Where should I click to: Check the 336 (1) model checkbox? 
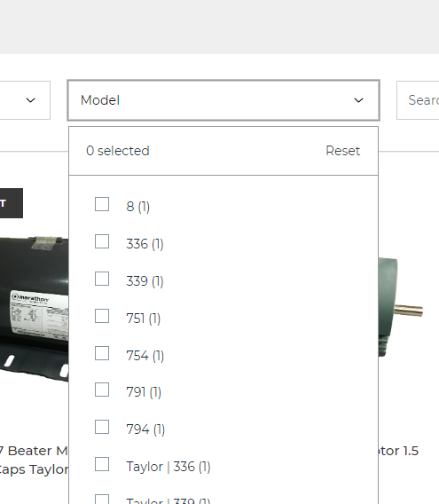pos(102,241)
